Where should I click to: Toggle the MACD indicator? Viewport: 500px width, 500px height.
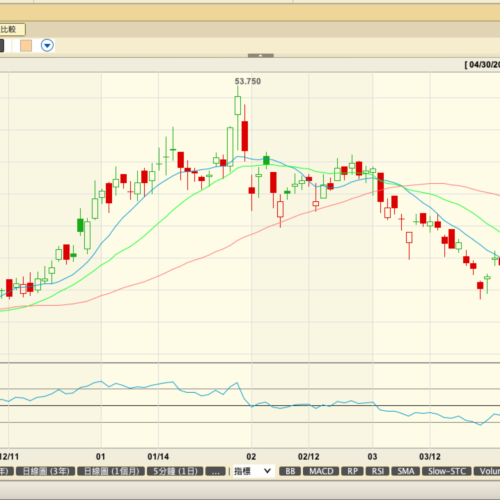coord(321,471)
